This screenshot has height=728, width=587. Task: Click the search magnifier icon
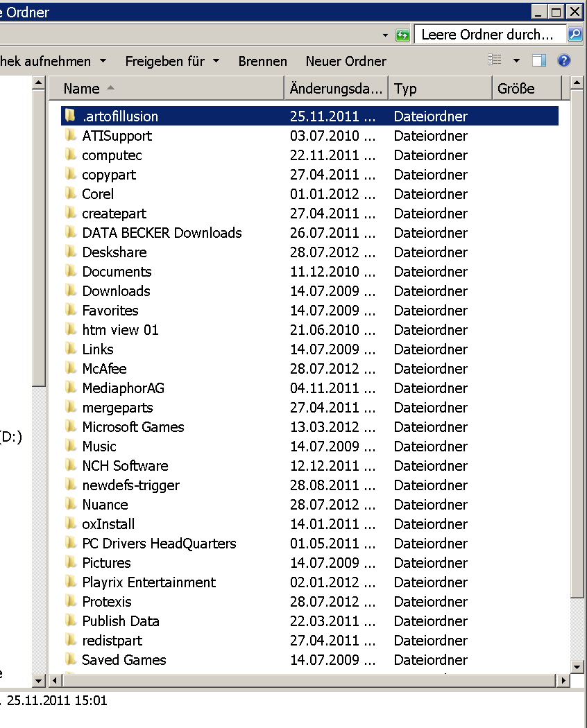(575, 35)
